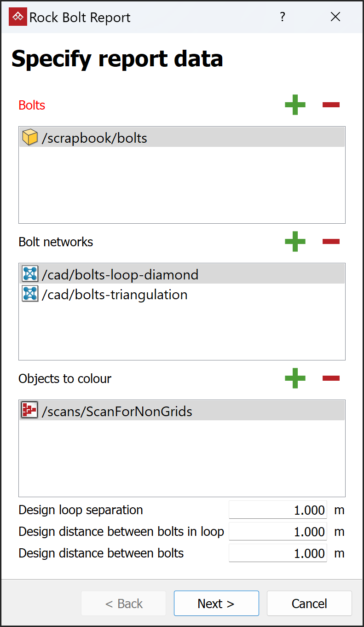Select the /cad/bolts-triangulation entry

coord(115,295)
